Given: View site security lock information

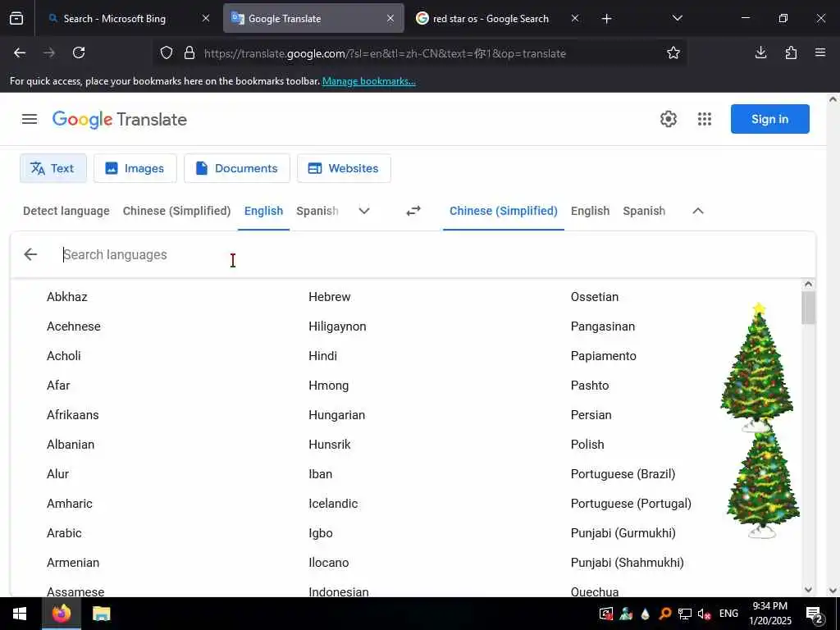Looking at the screenshot, I should coord(189,52).
